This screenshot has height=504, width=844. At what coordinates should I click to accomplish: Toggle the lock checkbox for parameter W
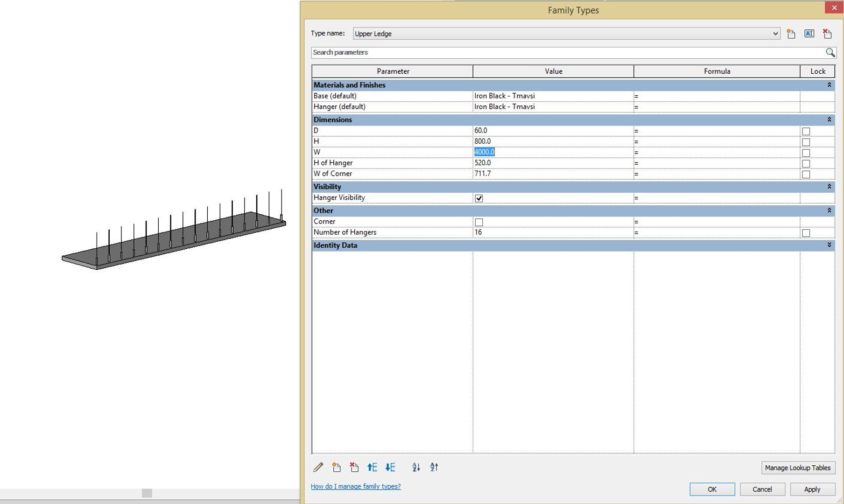(806, 153)
